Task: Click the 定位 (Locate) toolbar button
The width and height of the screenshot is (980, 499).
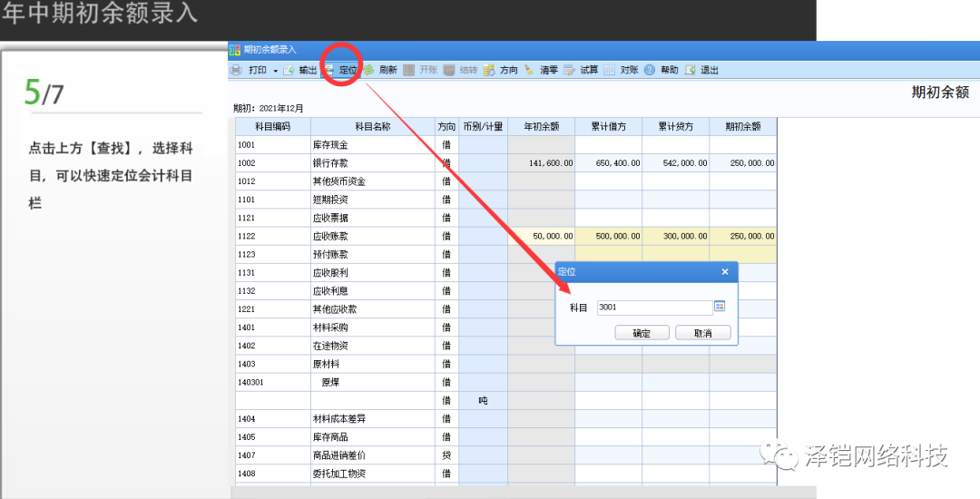Action: 341,70
